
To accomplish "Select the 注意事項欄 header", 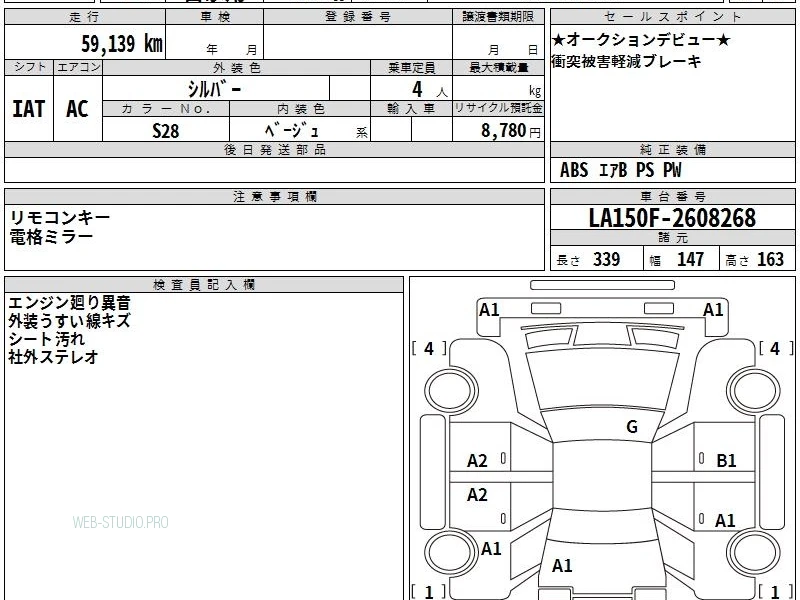I will click(274, 196).
